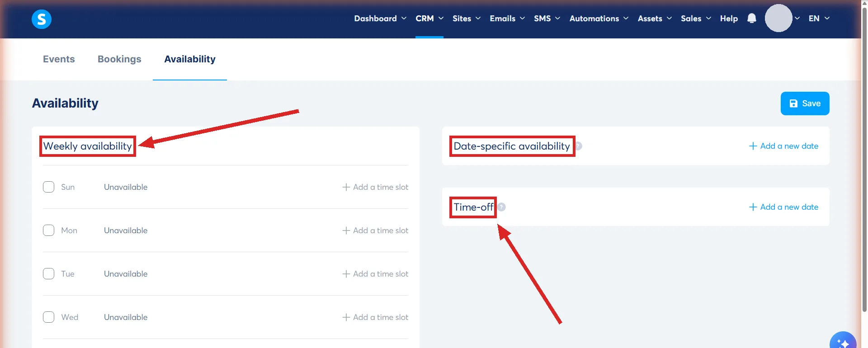Click the Unavailable text in Sun row
Screen dimensions: 868x348
126,187
